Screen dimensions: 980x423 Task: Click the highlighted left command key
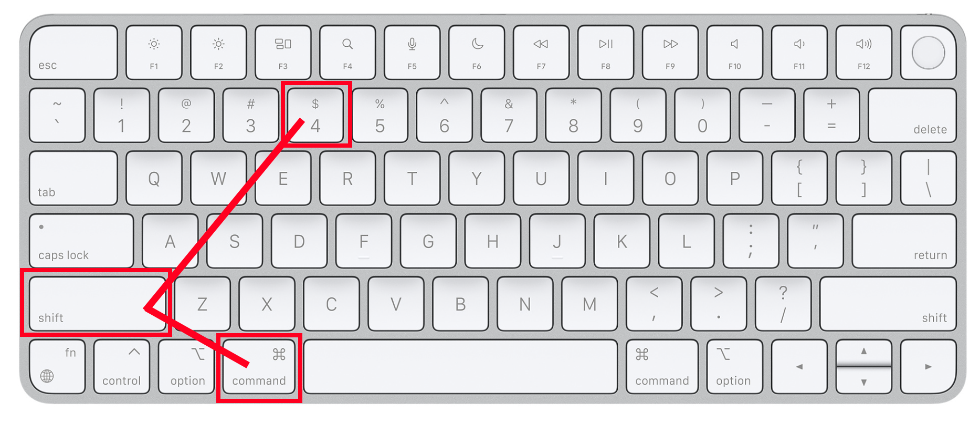(x=259, y=367)
